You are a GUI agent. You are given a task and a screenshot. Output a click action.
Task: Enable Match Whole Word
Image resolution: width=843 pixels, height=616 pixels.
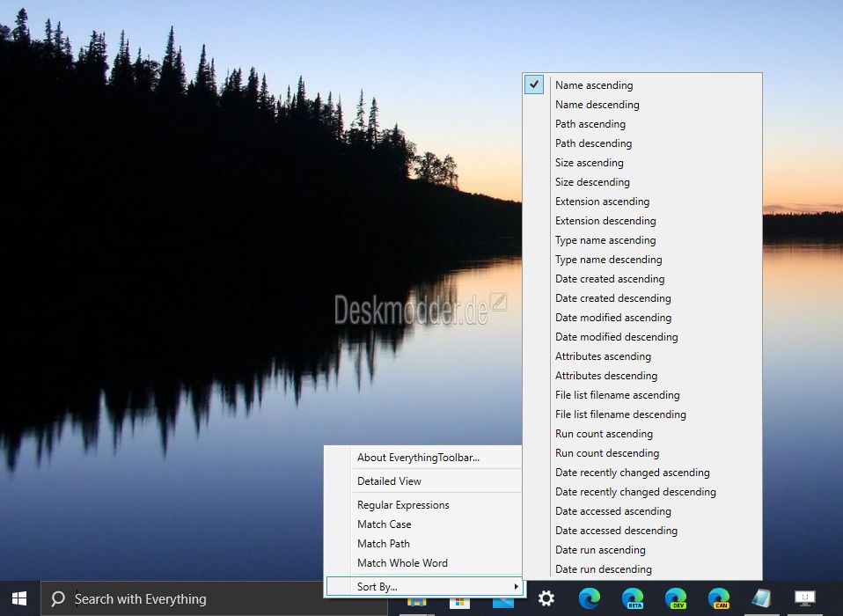pyautogui.click(x=423, y=563)
